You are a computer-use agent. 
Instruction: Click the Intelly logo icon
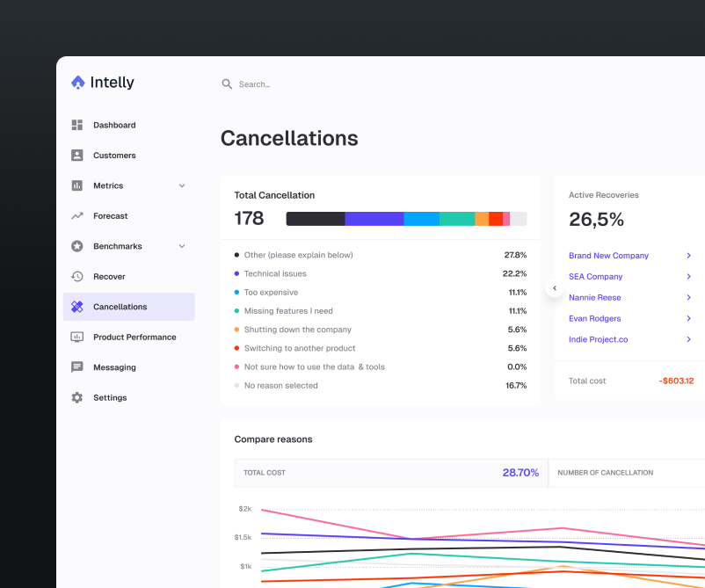coord(77,83)
